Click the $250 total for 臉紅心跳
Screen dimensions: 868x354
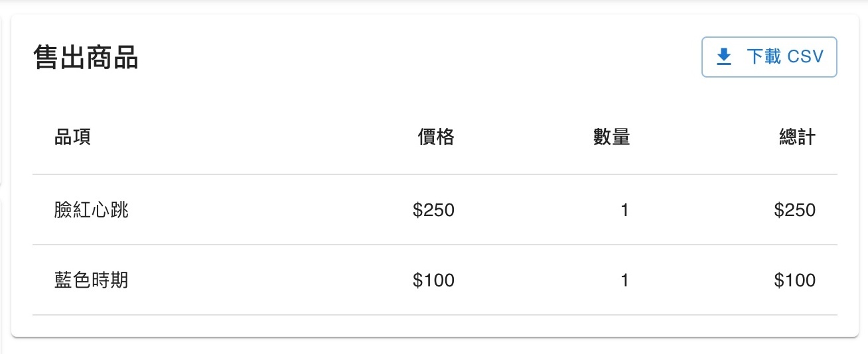click(x=794, y=210)
